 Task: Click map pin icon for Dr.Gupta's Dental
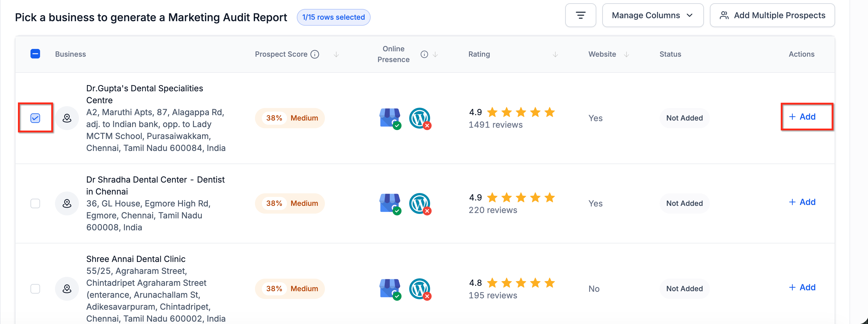(x=67, y=118)
